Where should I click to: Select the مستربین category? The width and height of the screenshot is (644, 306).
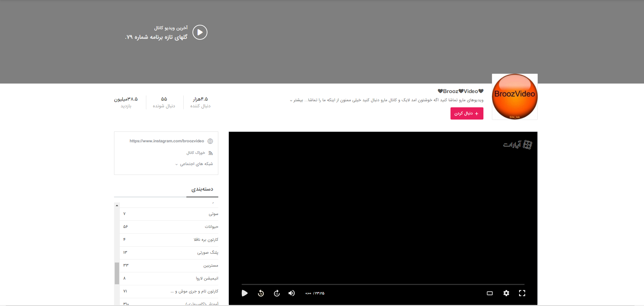(210, 266)
